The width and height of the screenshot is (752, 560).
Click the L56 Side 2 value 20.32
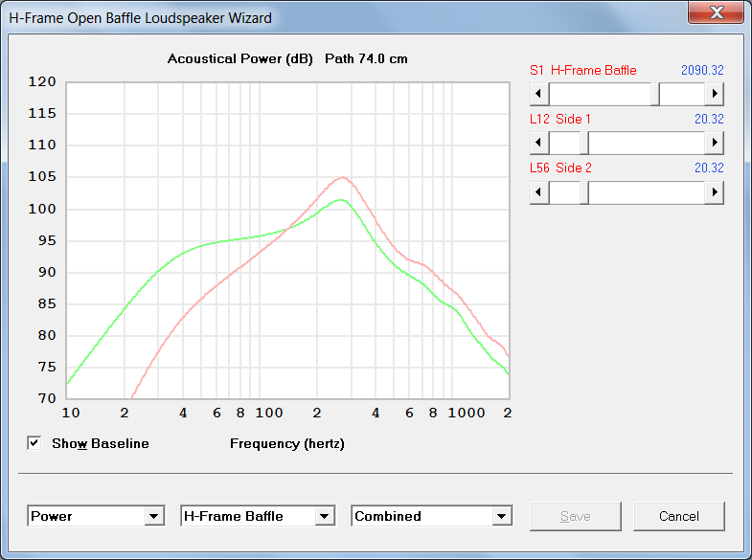pos(709,168)
